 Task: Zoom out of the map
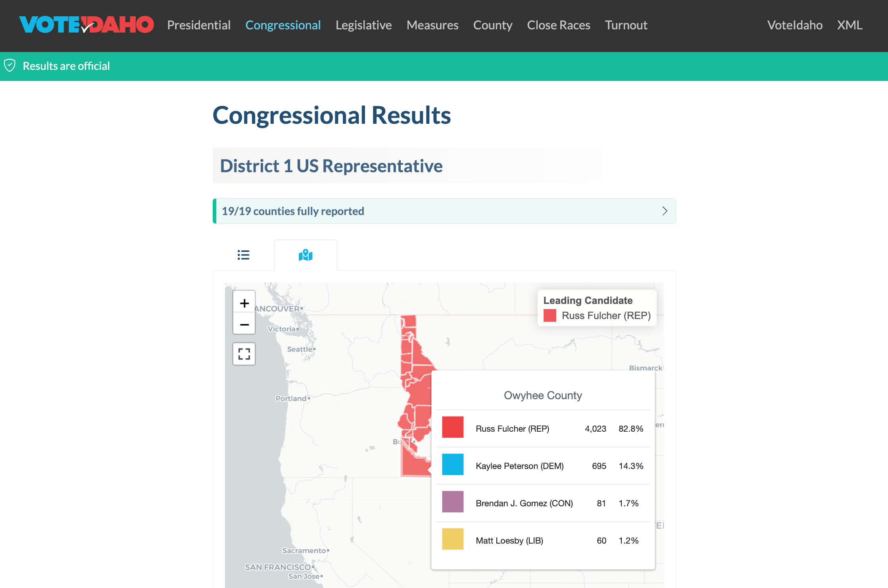click(x=244, y=325)
